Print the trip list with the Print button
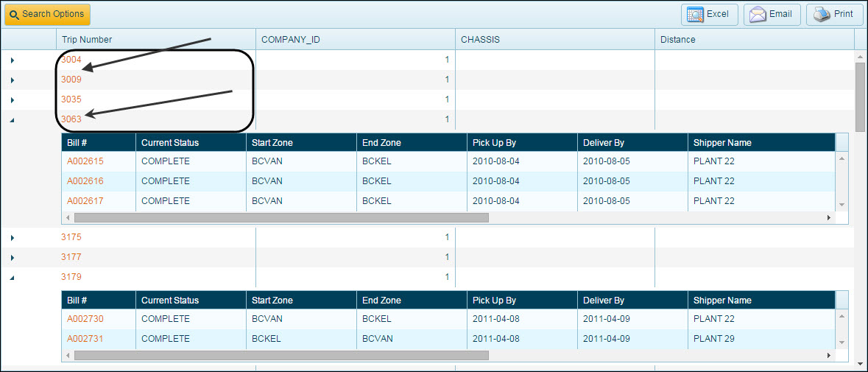Image resolution: width=868 pixels, height=372 pixels. 835,15
